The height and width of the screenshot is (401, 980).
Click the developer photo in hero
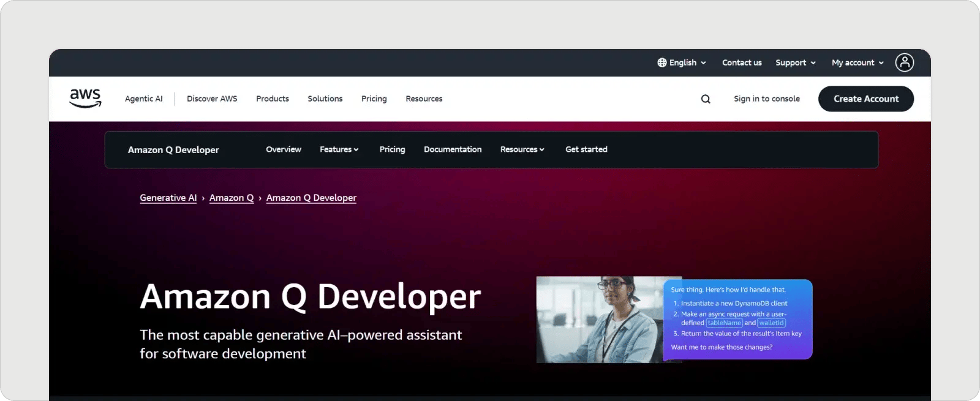pos(600,320)
